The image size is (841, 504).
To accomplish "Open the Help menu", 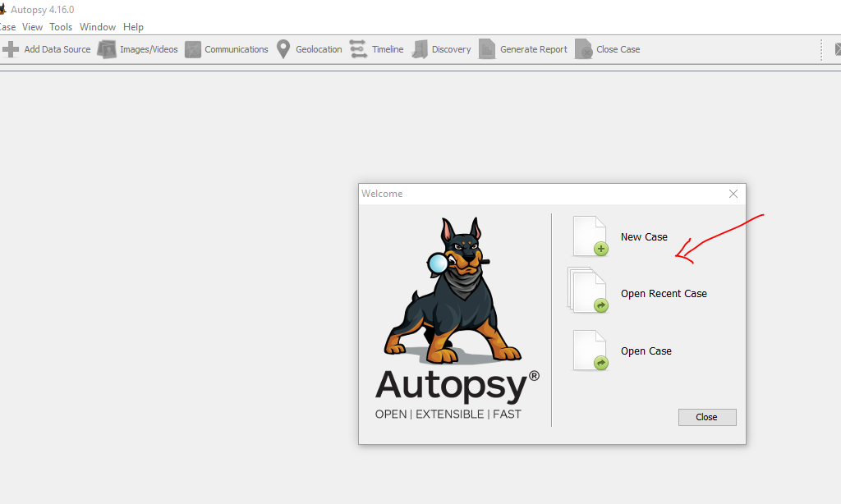I will coord(133,27).
